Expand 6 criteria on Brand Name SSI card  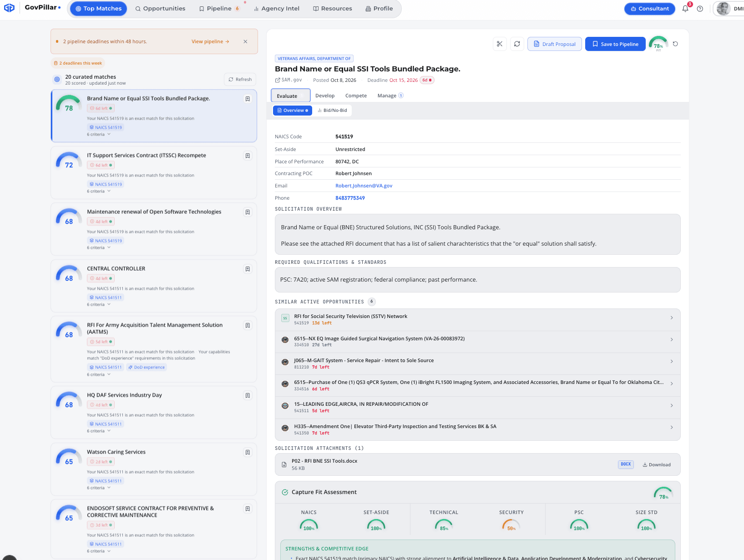pos(99,135)
